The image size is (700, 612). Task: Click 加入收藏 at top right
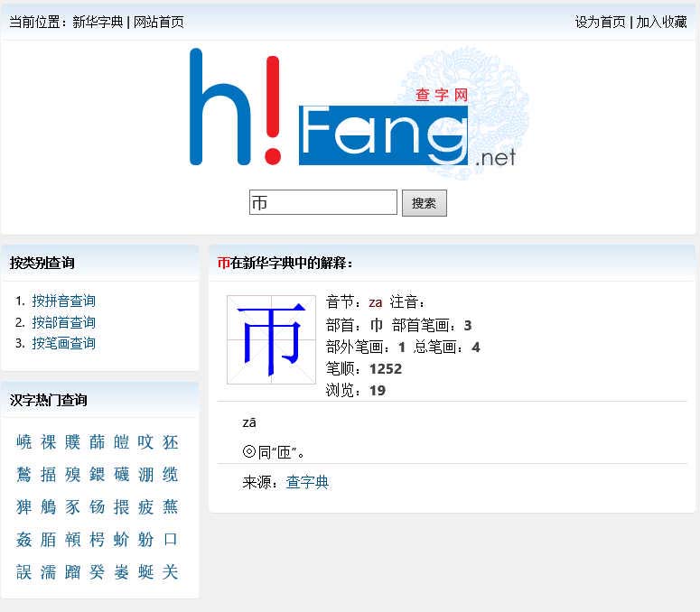661,22
